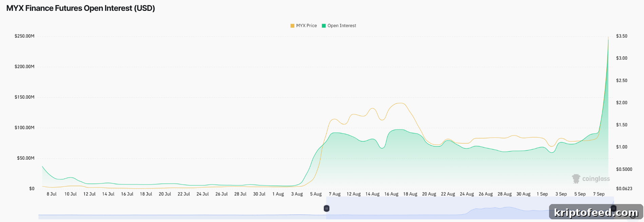Screen dimensions: 644x222
Task: Click the 8 Jul date label
Action: (52, 194)
